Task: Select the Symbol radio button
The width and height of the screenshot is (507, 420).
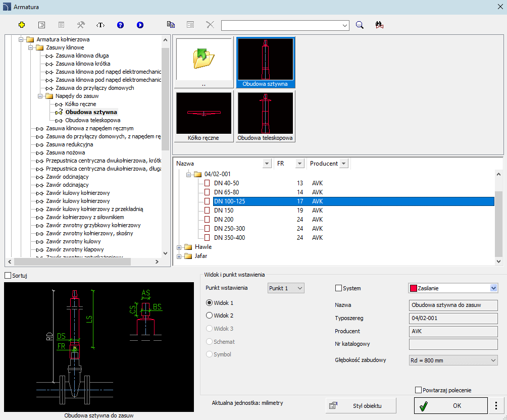Action: 209,354
